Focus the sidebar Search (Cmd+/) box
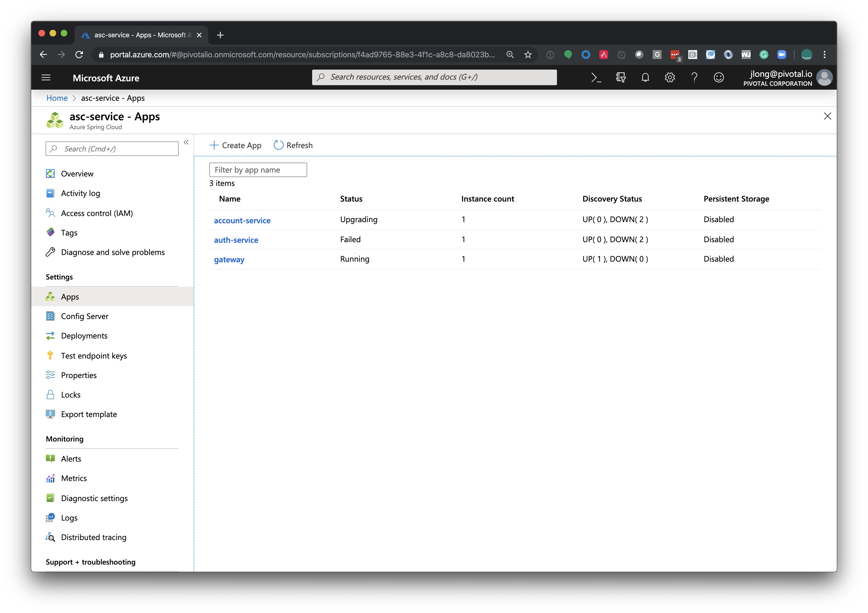 [x=112, y=149]
